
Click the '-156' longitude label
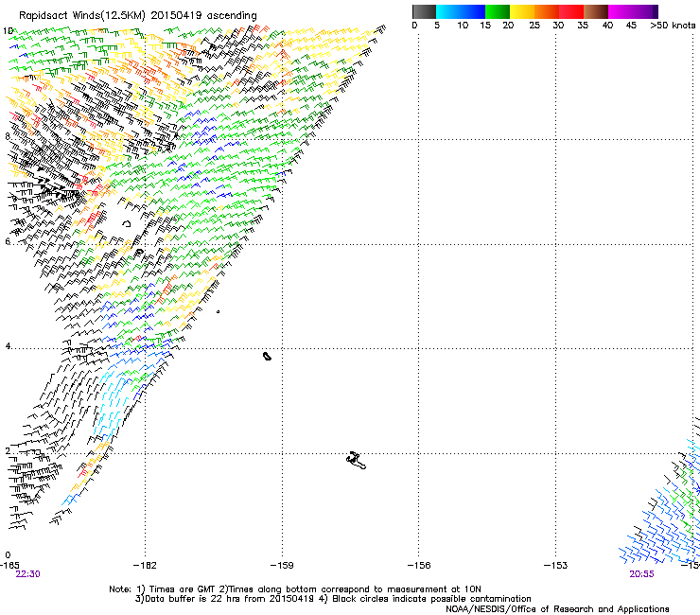tap(419, 566)
